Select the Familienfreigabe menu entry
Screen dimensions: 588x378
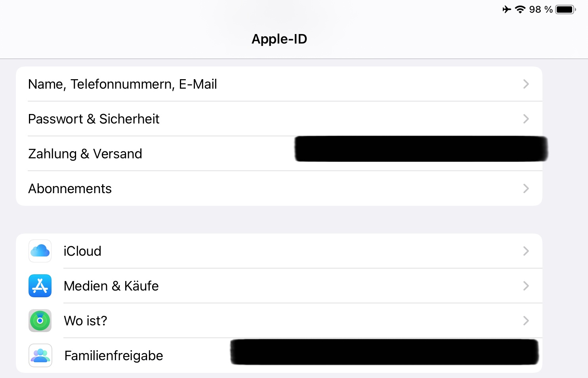click(114, 355)
